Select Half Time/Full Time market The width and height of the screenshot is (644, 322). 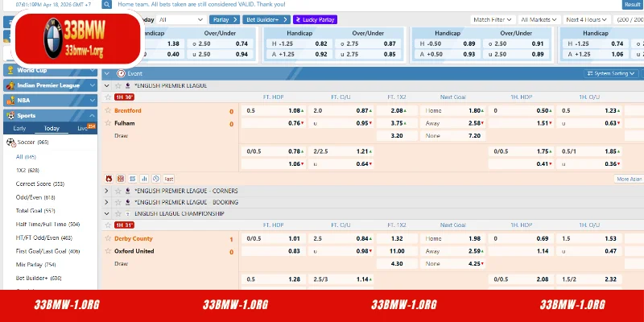pos(47,225)
